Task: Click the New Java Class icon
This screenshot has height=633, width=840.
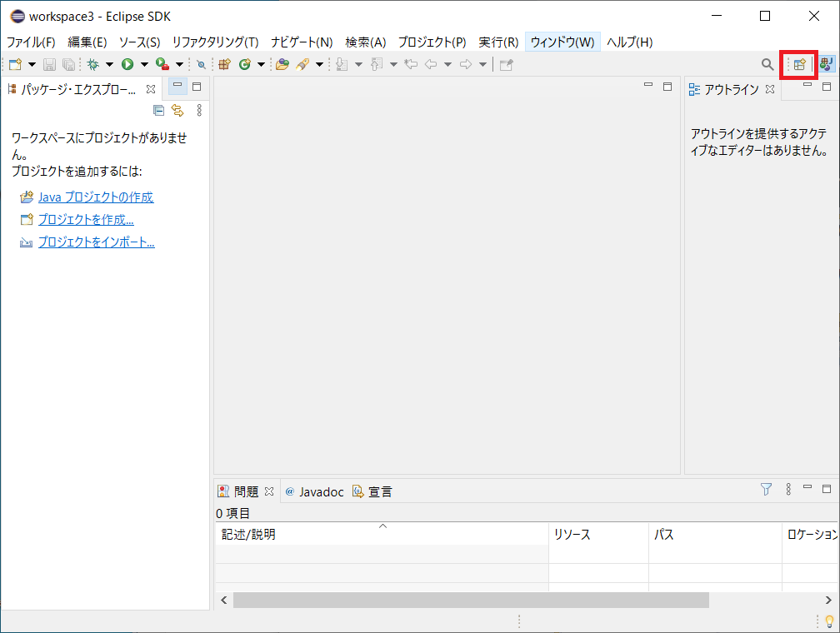Action: tap(245, 65)
